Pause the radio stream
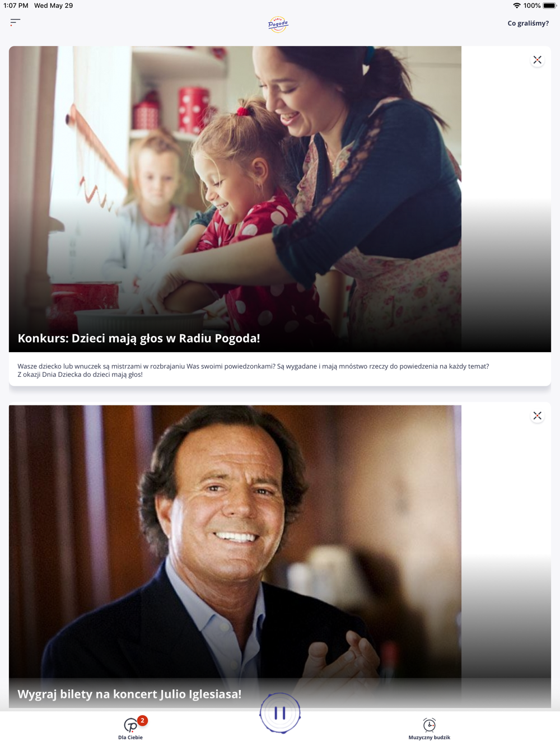This screenshot has width=560, height=747. [x=280, y=713]
